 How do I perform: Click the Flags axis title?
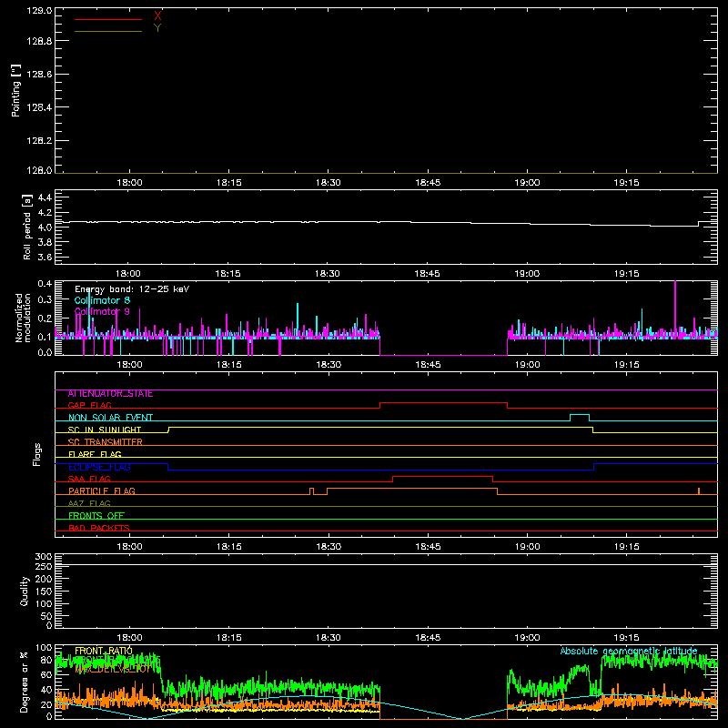pos(37,454)
